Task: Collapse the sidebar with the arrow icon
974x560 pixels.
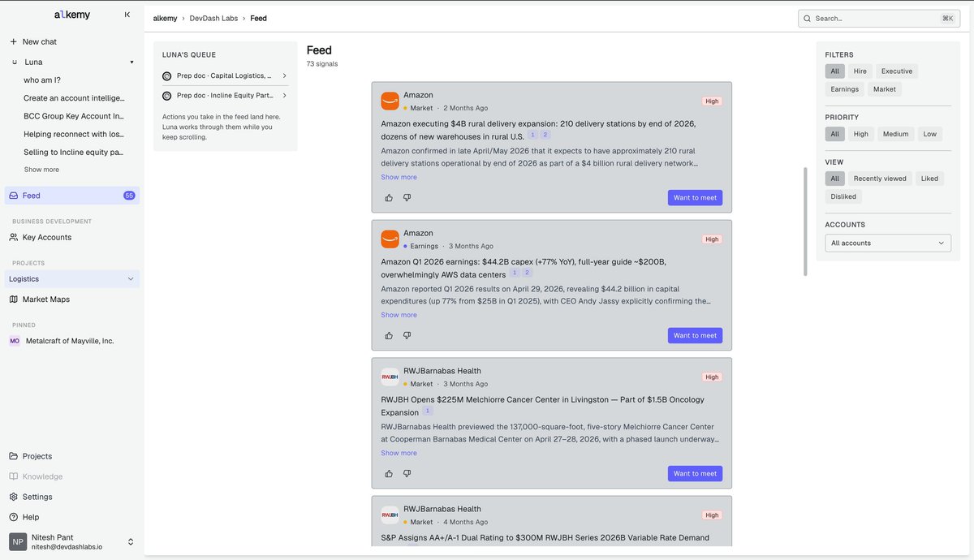Action: (127, 15)
